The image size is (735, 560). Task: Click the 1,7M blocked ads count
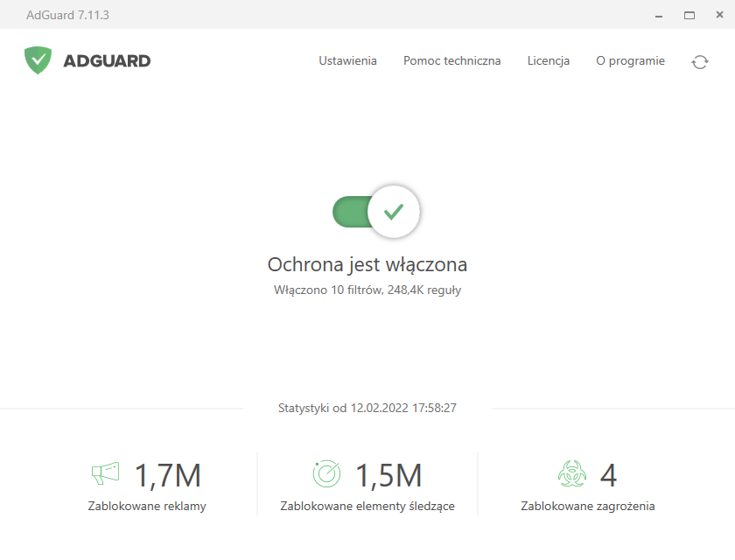pyautogui.click(x=168, y=475)
